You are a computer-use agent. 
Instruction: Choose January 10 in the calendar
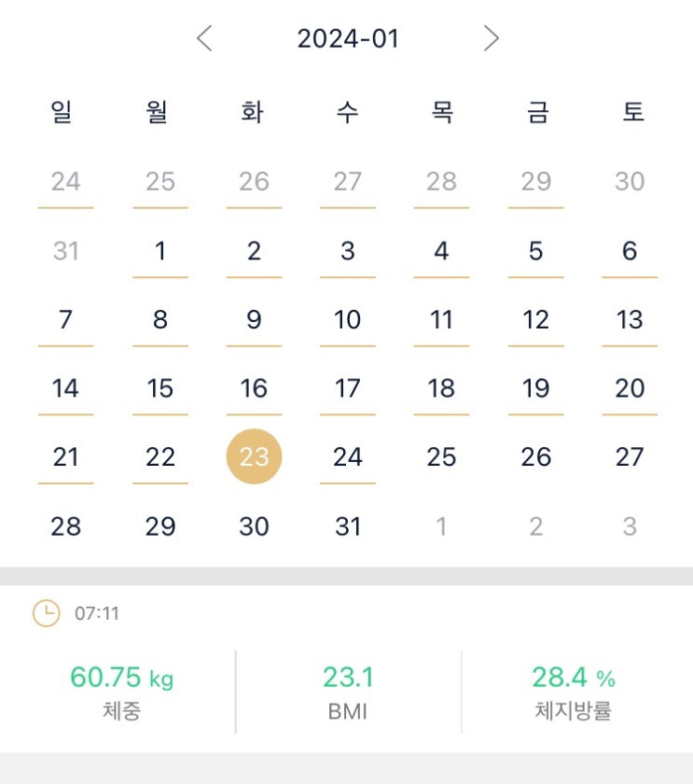tap(348, 320)
